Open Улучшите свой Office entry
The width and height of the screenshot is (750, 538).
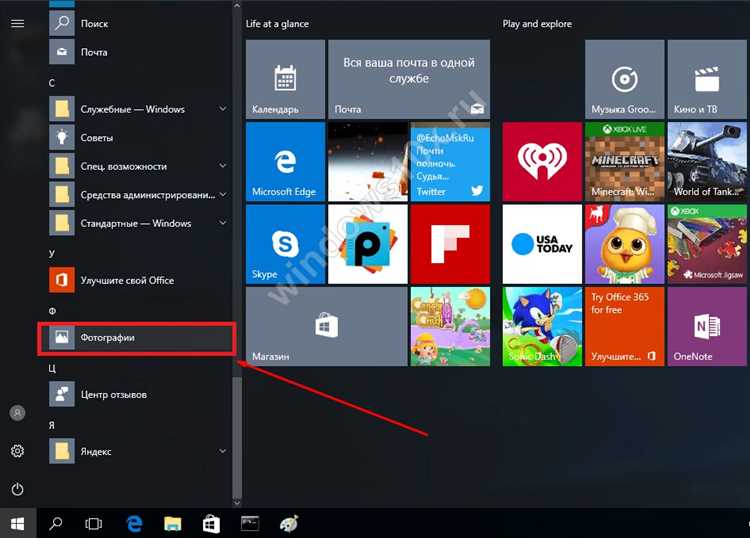pyautogui.click(x=138, y=280)
